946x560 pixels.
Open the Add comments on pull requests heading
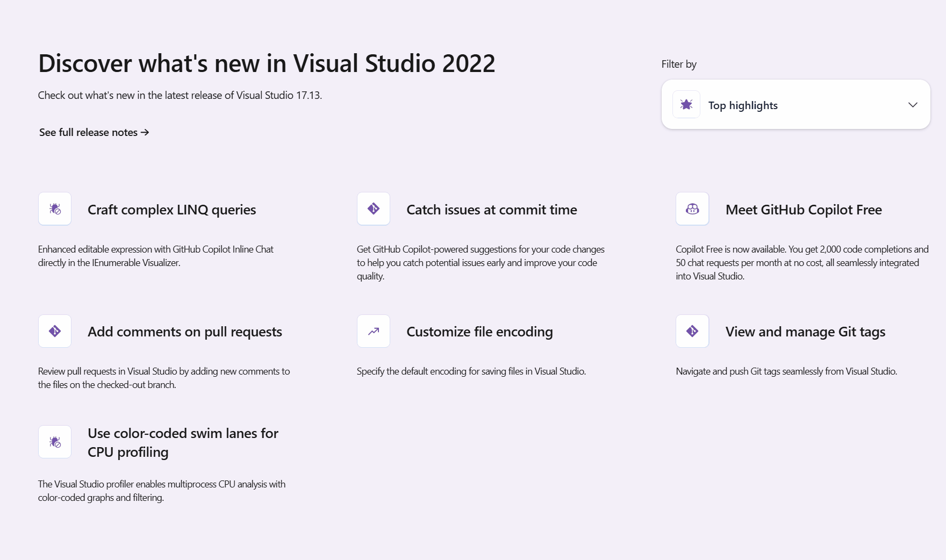pos(185,332)
